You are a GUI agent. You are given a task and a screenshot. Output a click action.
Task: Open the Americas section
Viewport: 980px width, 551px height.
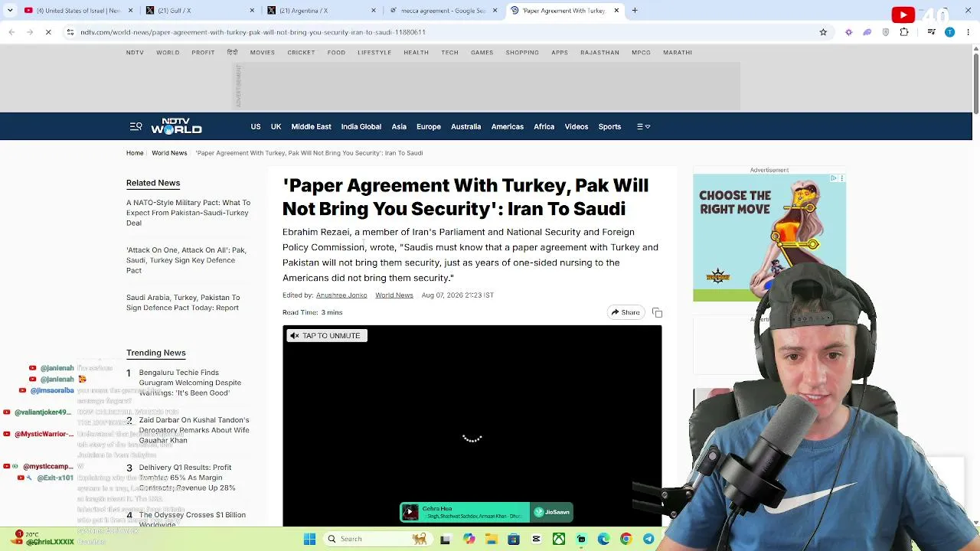tap(508, 127)
